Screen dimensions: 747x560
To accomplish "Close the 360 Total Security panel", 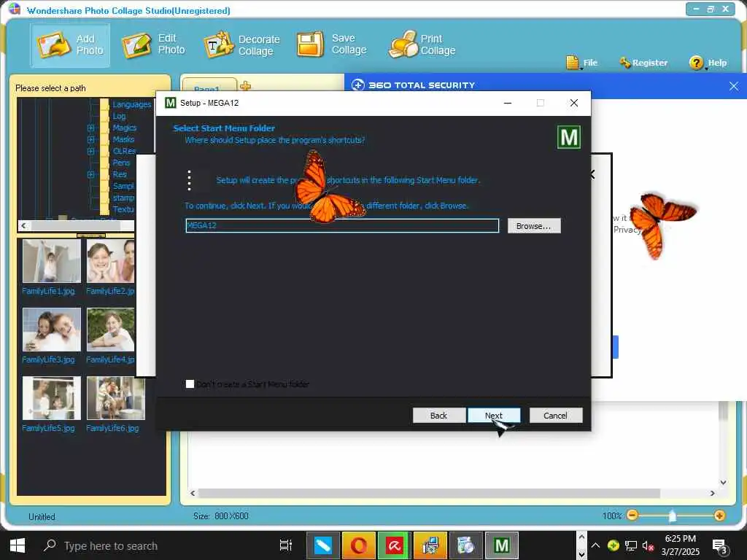I will (x=734, y=86).
